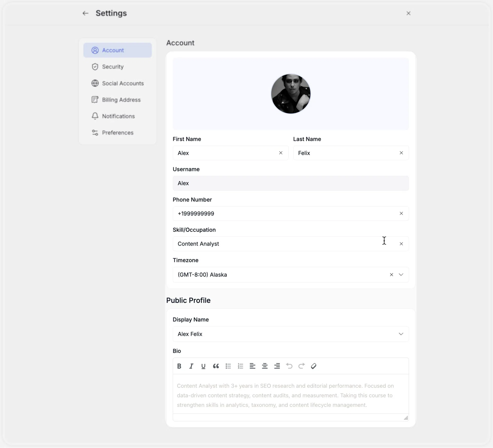Click inside the Bio text area
The image size is (493, 448).
pos(291,394)
